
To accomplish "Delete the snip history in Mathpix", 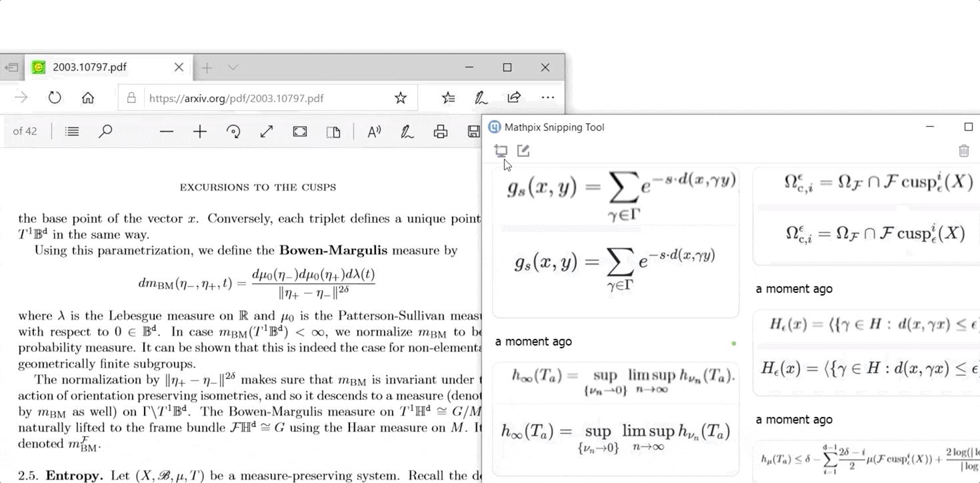I will tap(963, 151).
